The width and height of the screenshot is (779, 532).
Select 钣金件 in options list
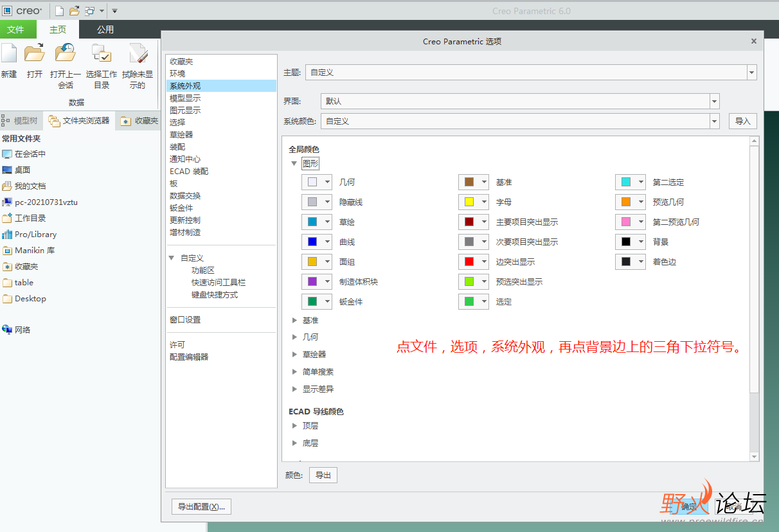181,208
